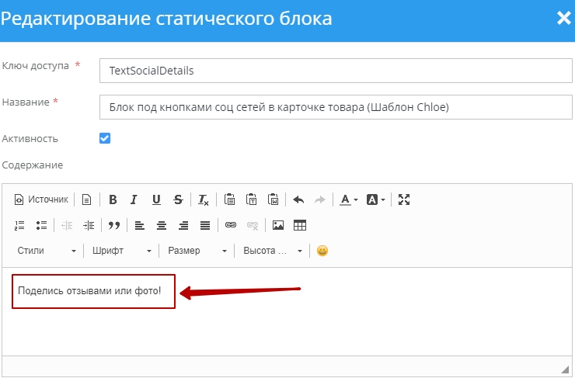Click the Ключ доступа input field
The image size is (575, 392).
point(334,71)
